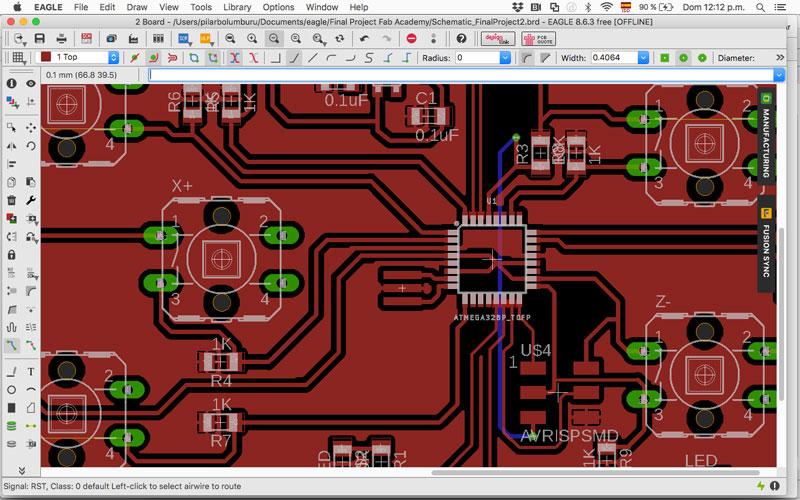Click the Undo arrow icon
This screenshot has height=500, width=800.
[x=364, y=39]
